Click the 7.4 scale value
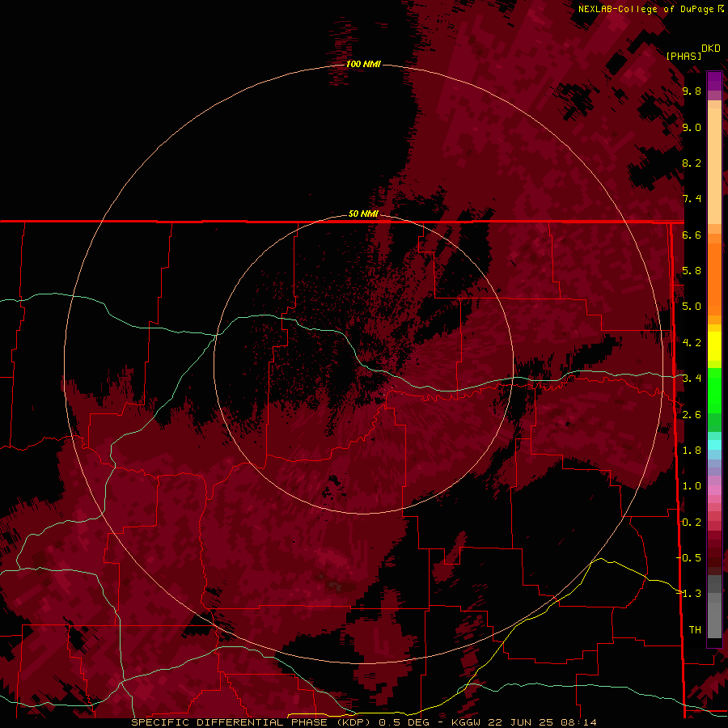 coord(692,199)
